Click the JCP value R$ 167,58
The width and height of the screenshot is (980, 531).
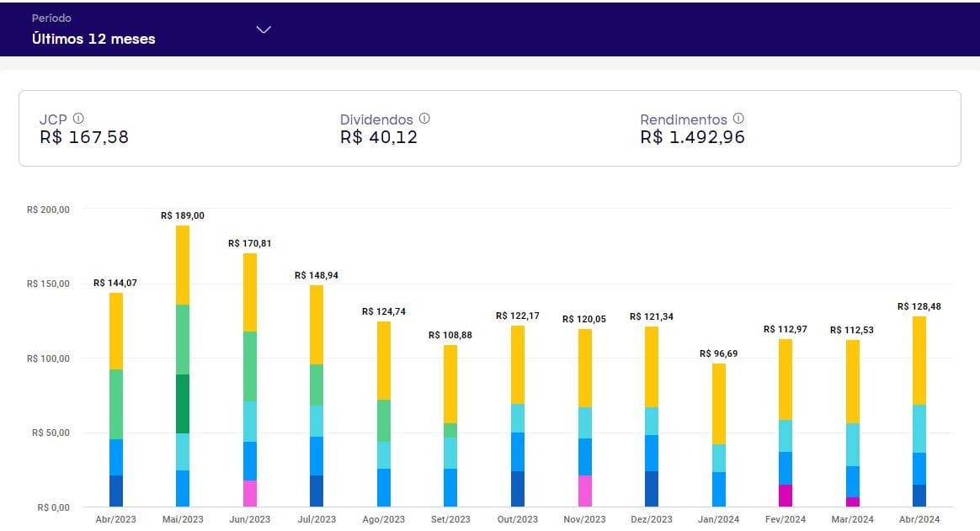click(84, 137)
